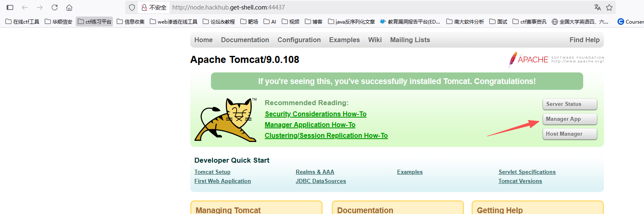Reload the page with the refresh icon
This screenshot has width=644, height=214.
pos(55,7)
